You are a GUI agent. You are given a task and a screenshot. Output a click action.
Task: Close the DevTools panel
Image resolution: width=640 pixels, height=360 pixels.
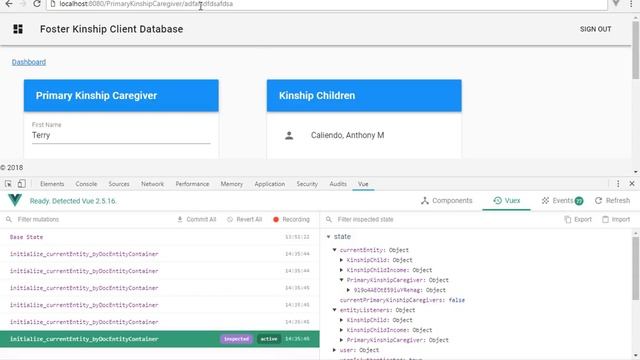[632, 184]
